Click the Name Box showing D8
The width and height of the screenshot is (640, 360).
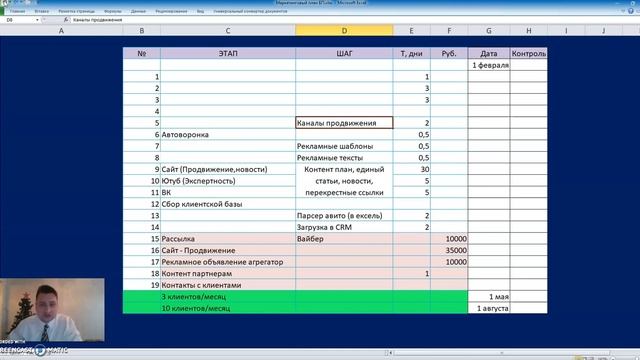[x=18, y=20]
